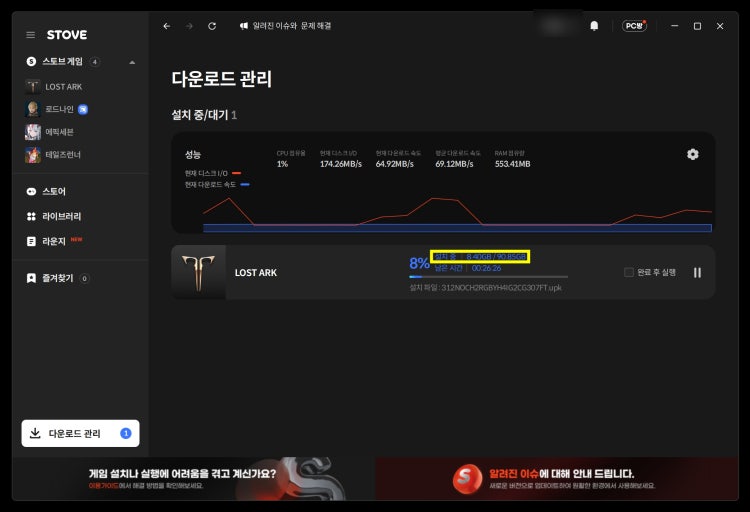Click the disk I/O value 174.26MB/s
This screenshot has width=750, height=512.
click(x=341, y=164)
